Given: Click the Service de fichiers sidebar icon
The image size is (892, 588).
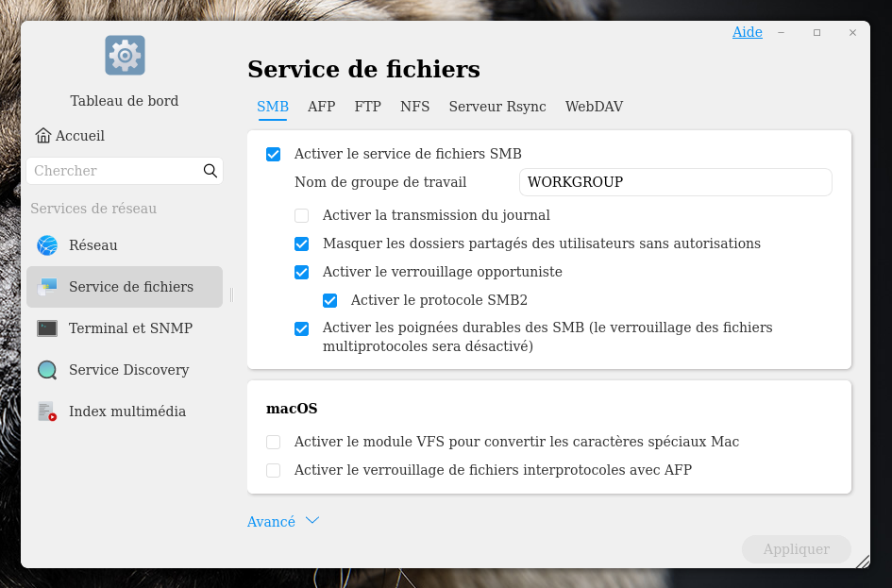Looking at the screenshot, I should [47, 287].
